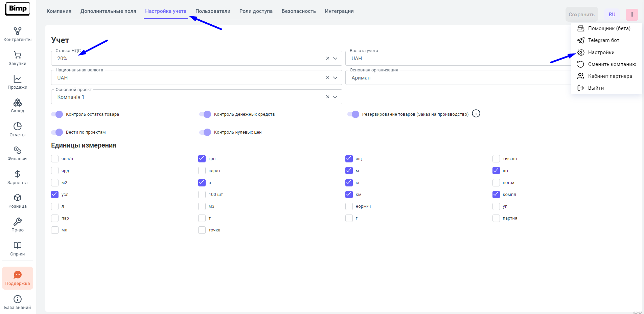Select Настройки in the user menu
This screenshot has height=314, width=644.
[601, 52]
